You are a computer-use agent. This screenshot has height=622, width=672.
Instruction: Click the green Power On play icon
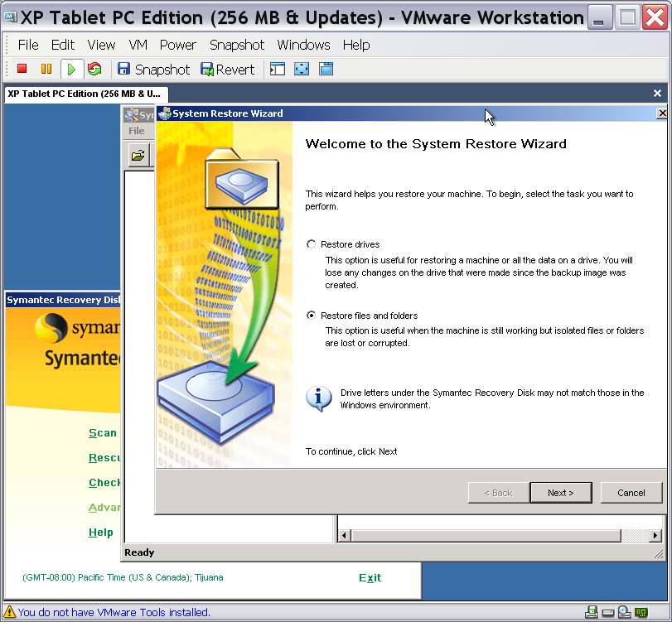click(71, 70)
